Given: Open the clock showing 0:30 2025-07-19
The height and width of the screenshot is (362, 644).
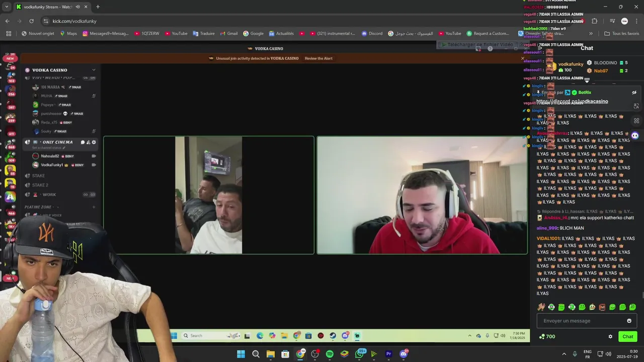Looking at the screenshot, I should (628, 354).
